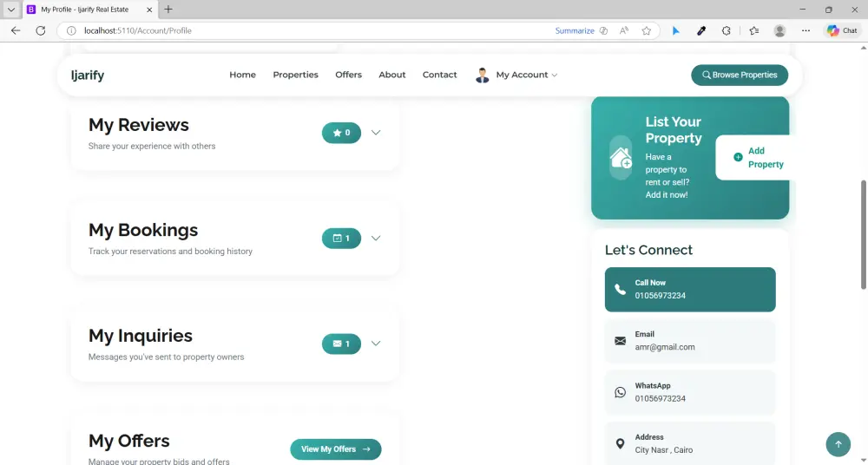The image size is (868, 465).
Task: Expand the My Inquiries section
Action: 376,344
